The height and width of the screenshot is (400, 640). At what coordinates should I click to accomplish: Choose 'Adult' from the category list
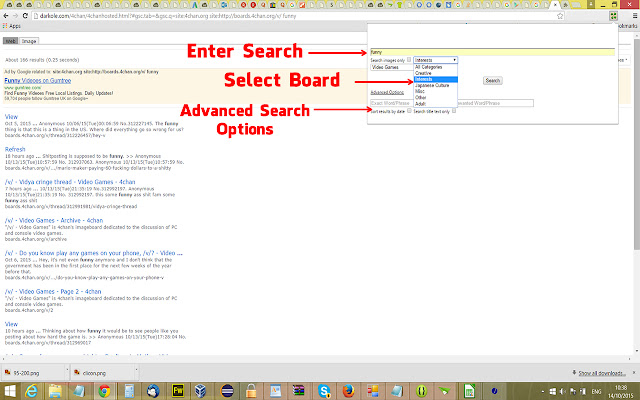click(x=436, y=104)
